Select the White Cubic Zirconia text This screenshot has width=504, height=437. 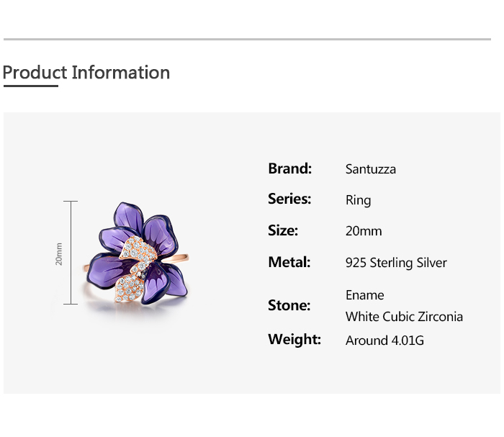coord(404,317)
